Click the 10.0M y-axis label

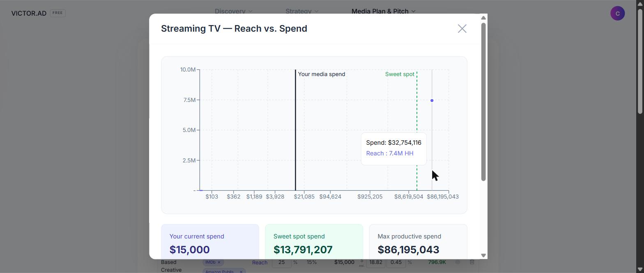tap(188, 69)
